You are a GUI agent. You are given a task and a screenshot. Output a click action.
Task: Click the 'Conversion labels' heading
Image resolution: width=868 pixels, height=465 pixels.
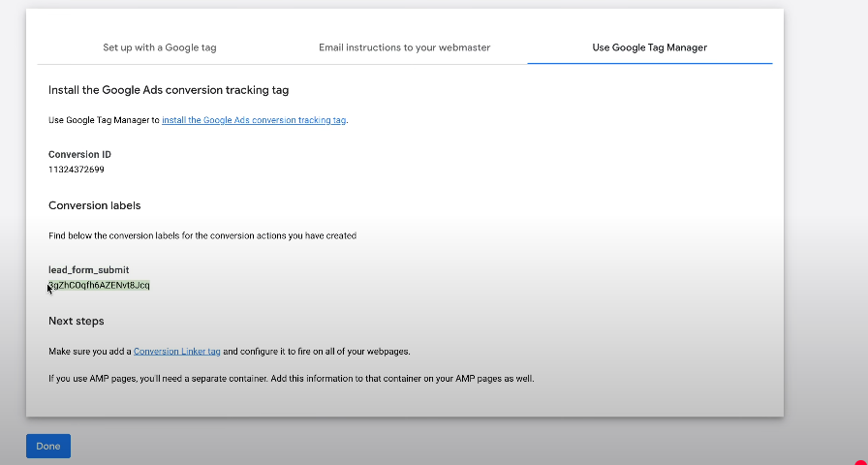95,205
